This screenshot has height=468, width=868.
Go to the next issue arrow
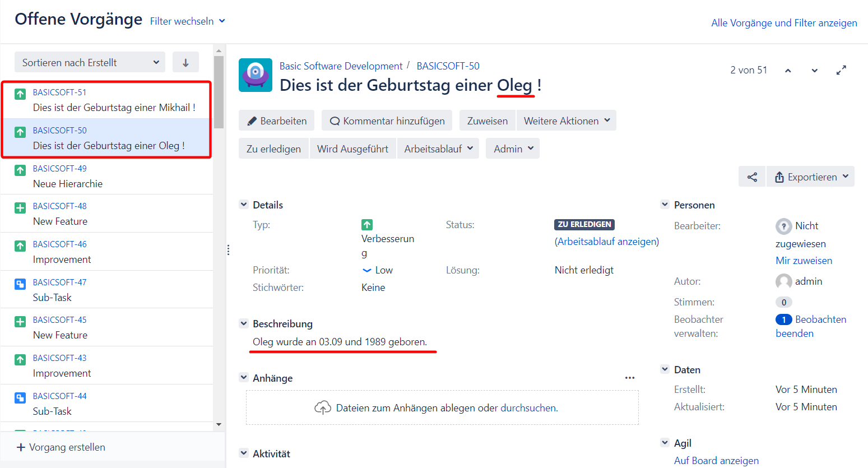pos(814,71)
